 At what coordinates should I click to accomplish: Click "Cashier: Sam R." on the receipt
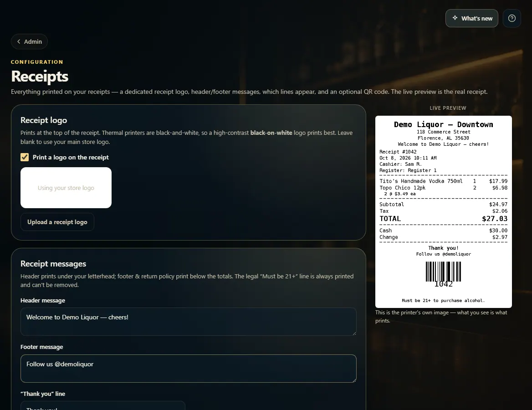(401, 164)
